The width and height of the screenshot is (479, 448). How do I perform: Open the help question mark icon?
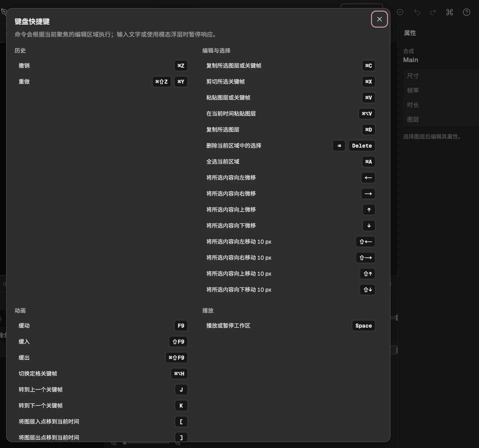click(466, 12)
